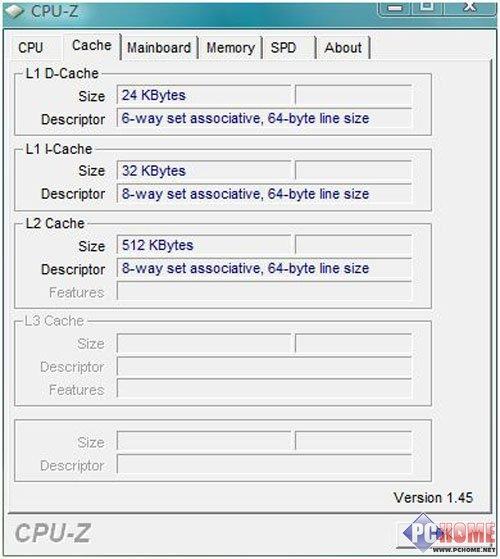Click the empty L3 Cache Features field

264,389
